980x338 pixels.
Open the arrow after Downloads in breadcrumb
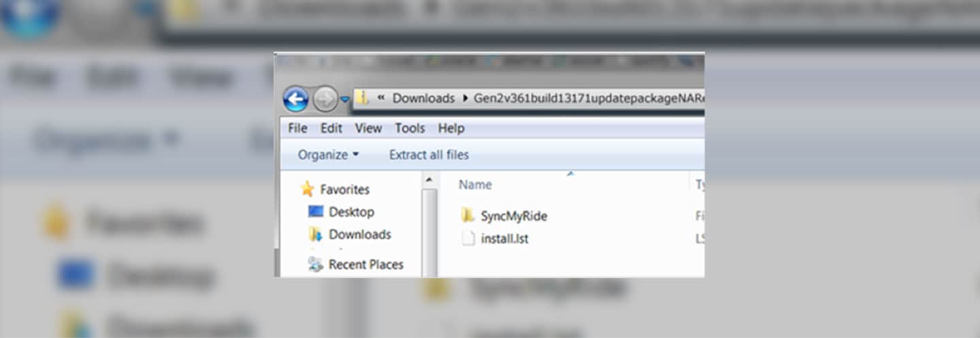(x=465, y=99)
